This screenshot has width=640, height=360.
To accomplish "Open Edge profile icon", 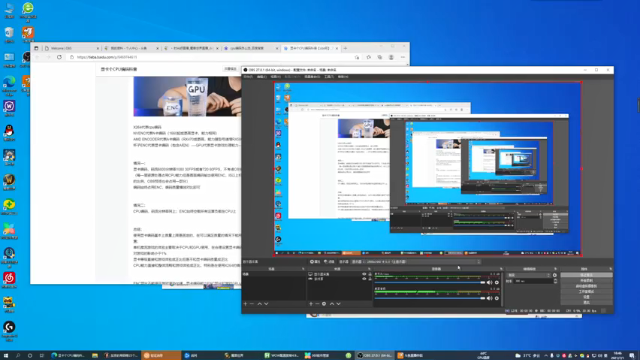I will (x=391, y=57).
